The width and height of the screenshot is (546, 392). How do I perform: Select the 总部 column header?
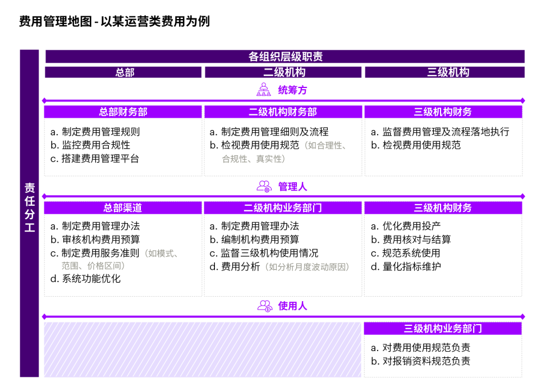click(123, 72)
